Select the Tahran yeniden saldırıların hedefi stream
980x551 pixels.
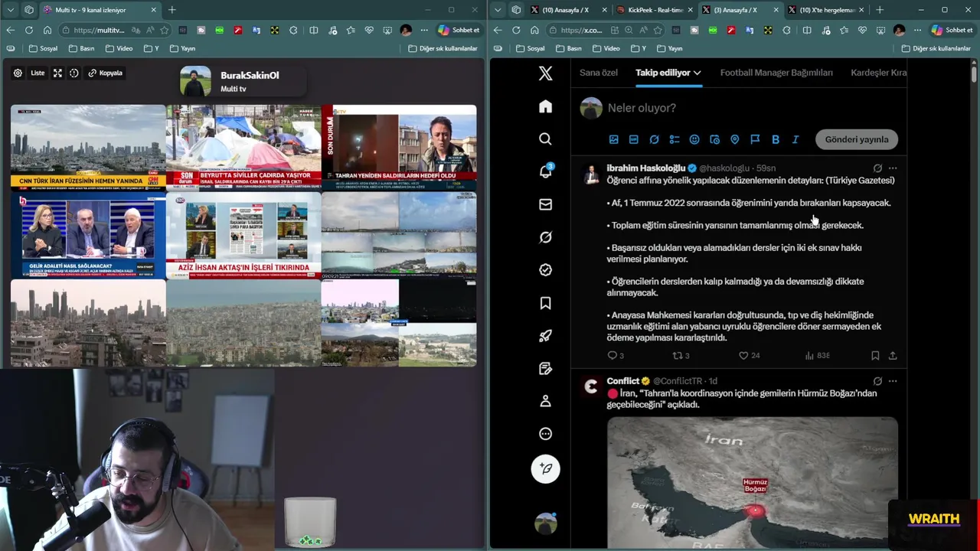(399, 148)
